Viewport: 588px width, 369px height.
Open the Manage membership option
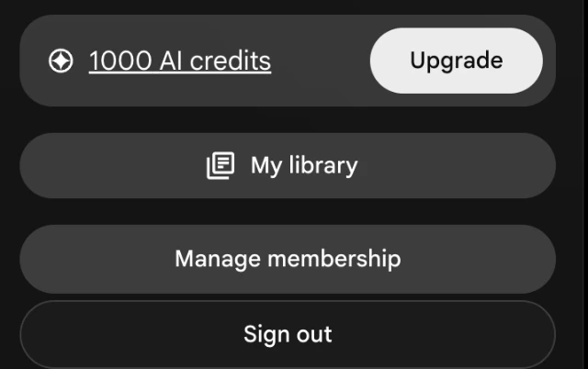point(288,259)
